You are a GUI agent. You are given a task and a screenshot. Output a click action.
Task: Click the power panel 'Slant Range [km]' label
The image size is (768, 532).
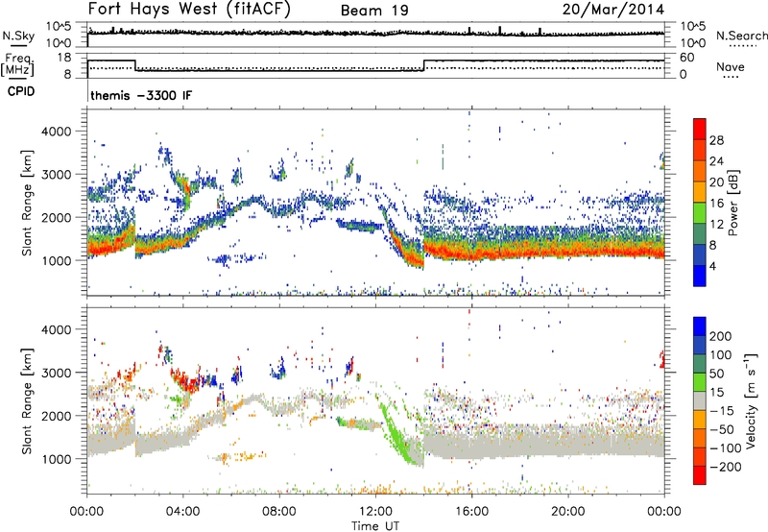point(27,203)
